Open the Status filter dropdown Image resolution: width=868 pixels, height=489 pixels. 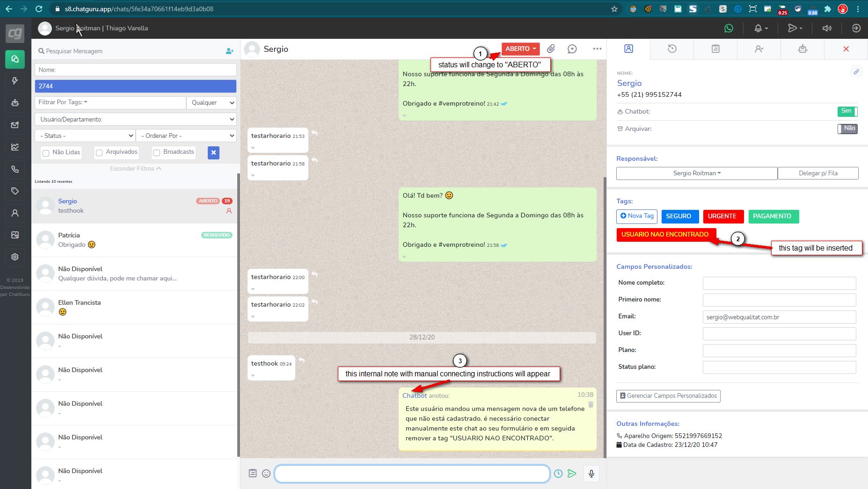(85, 136)
